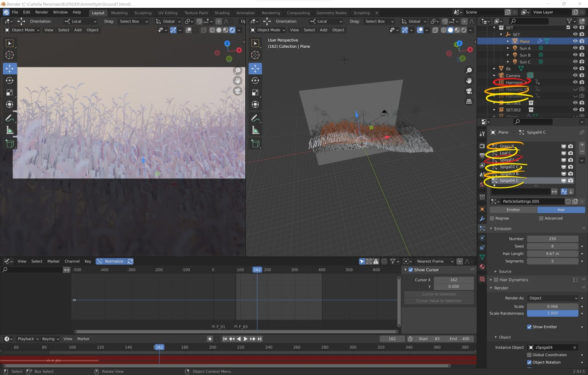Expand the Sun A tree item
The height and width of the screenshot is (375, 588).
508,48
